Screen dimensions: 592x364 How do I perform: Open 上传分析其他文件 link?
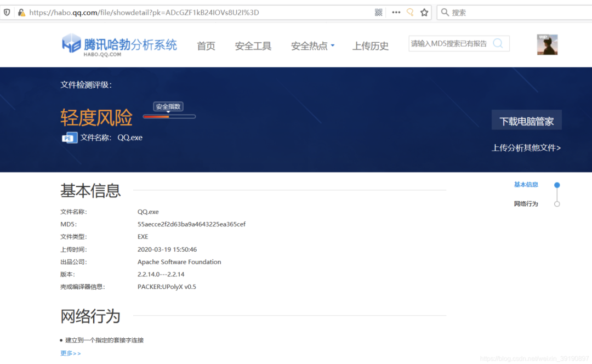point(526,147)
